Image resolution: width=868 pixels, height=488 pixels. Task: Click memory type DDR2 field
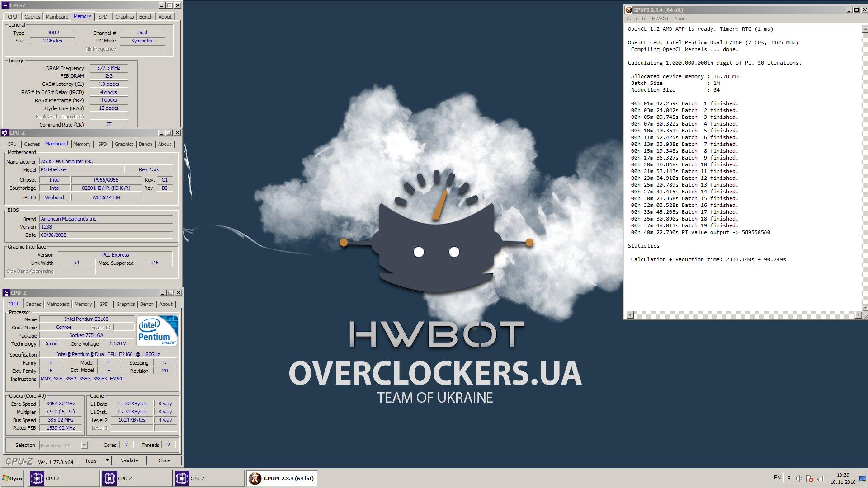click(x=52, y=33)
